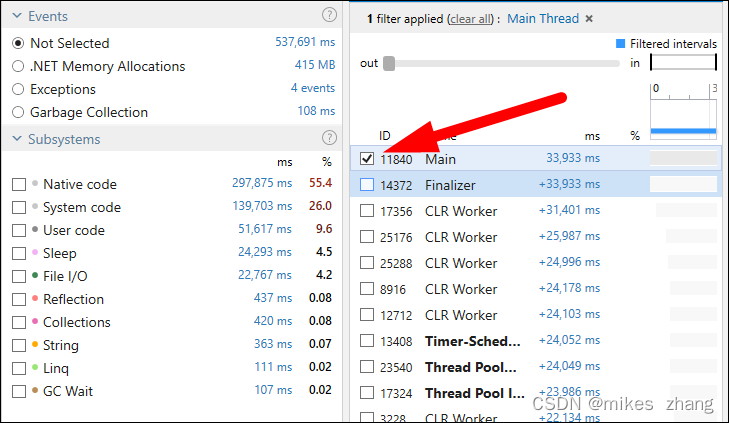Image resolution: width=729 pixels, height=423 pixels.
Task: Select the Not Selected radio button
Action: click(x=18, y=43)
